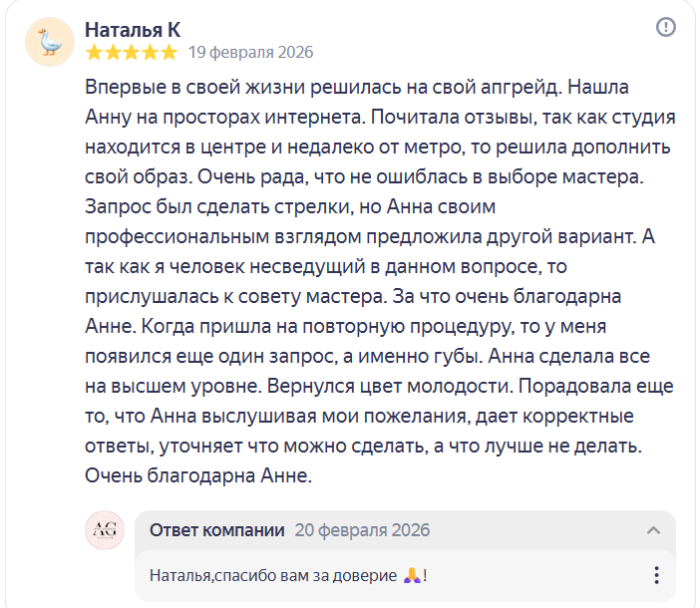Viewport: 700px width, 608px height.
Task: Click the first yellow rating star
Action: point(94,52)
